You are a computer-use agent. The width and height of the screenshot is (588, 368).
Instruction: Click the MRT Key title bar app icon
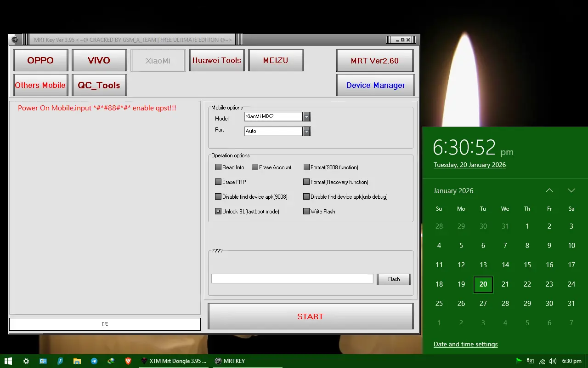point(15,40)
